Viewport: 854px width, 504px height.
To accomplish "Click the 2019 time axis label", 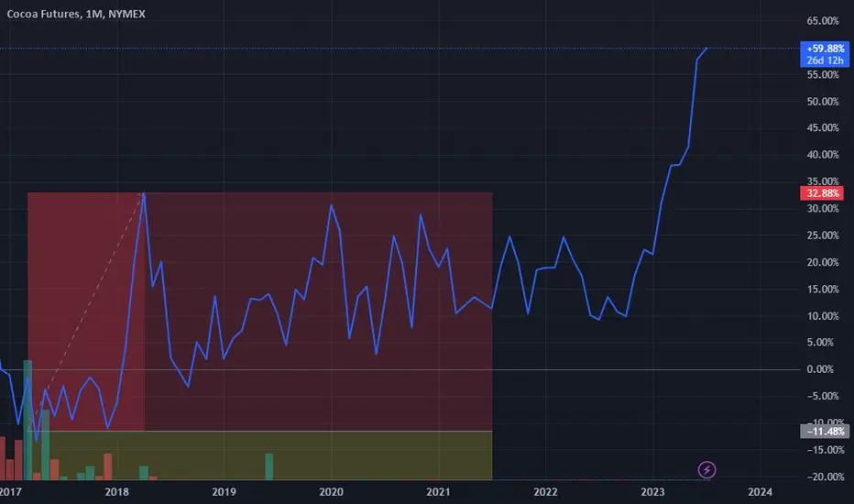I will click(224, 492).
